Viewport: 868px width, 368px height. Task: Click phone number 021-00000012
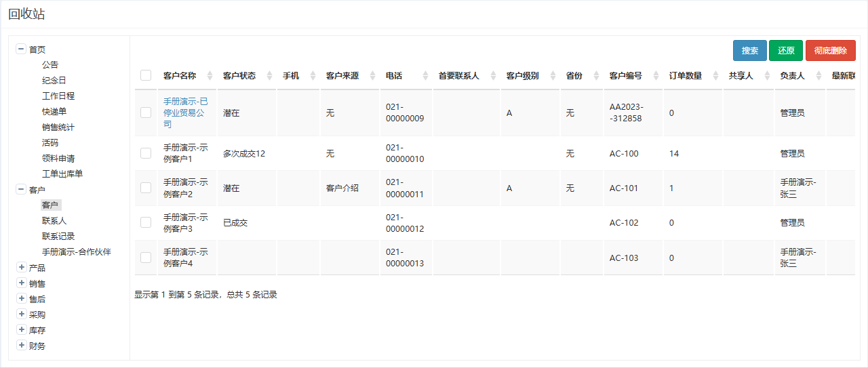click(x=405, y=223)
